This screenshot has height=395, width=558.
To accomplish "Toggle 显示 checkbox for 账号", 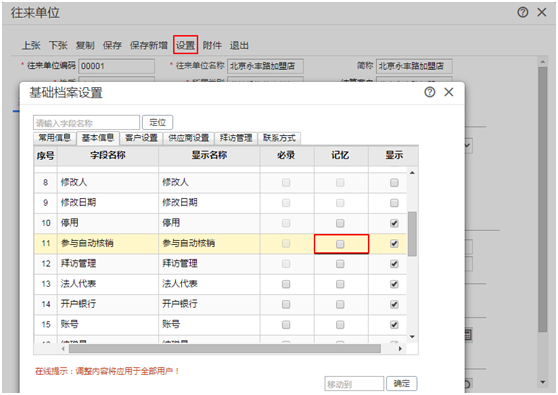I will coord(394,325).
